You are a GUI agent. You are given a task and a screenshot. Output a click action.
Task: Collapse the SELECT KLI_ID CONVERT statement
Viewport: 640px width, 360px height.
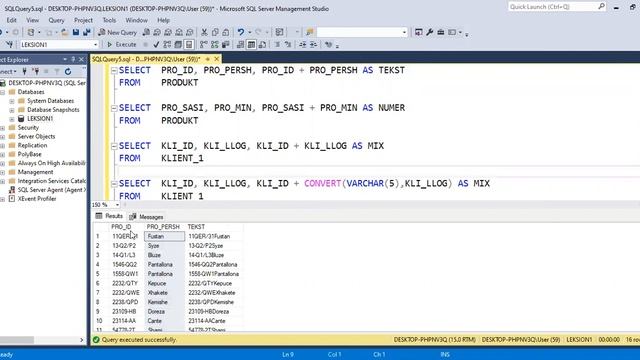pos(114,184)
